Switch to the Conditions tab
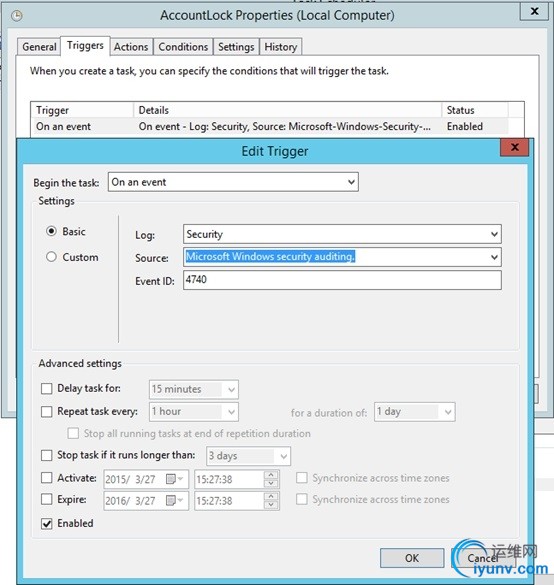The image size is (554, 585). (183, 47)
